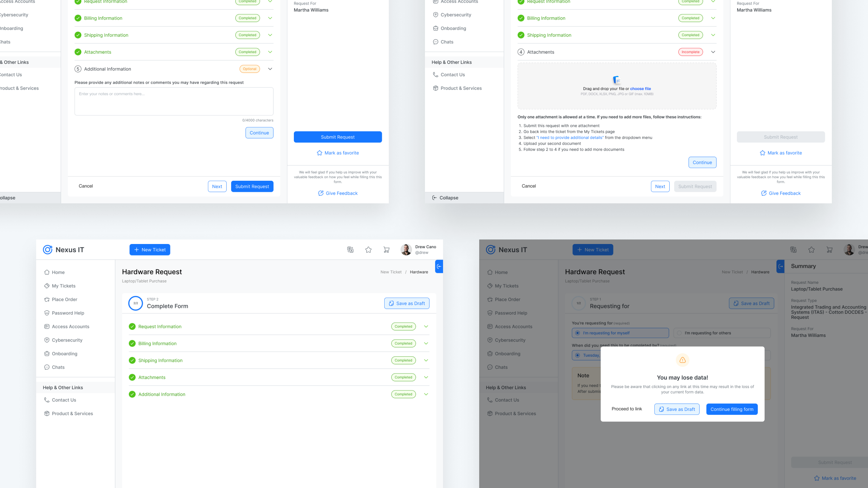Click the star icon next to New Ticket
Image resolution: width=868 pixels, height=488 pixels.
pos(368,249)
